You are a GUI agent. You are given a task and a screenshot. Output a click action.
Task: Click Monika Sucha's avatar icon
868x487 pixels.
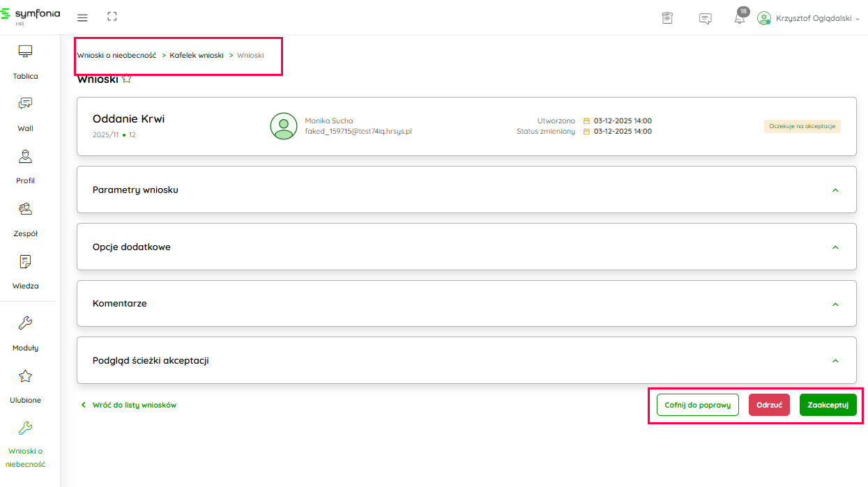(282, 126)
